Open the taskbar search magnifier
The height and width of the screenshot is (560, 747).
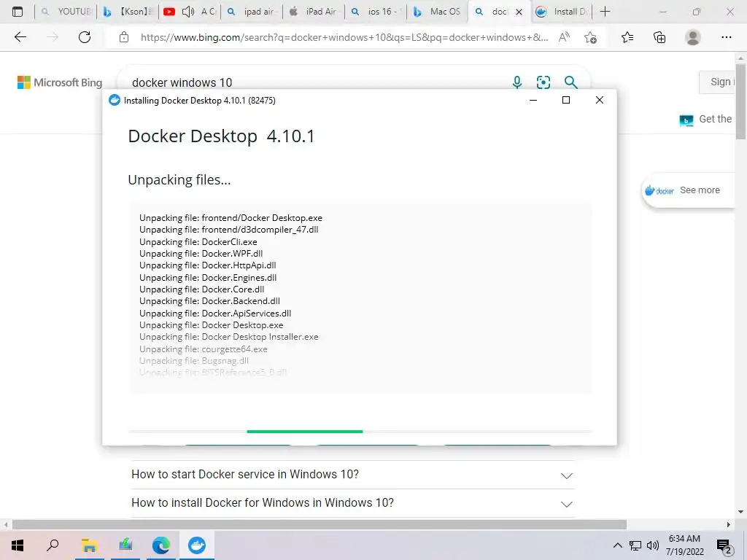pos(53,545)
